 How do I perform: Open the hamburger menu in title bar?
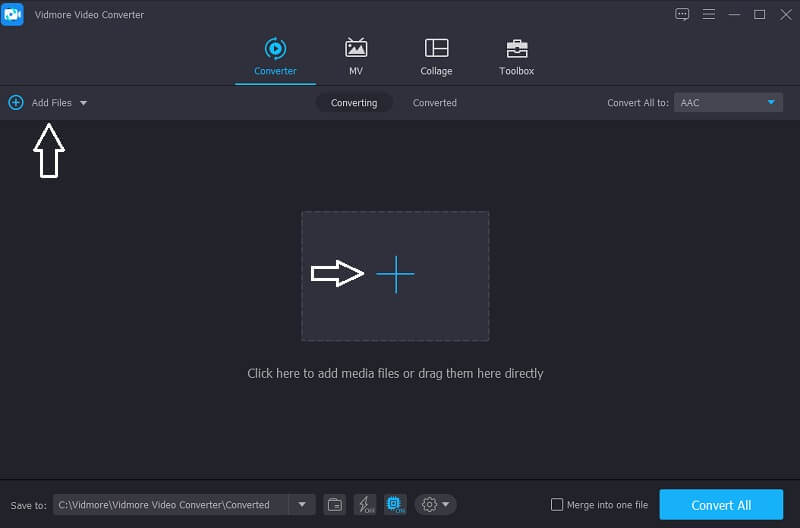tap(709, 14)
